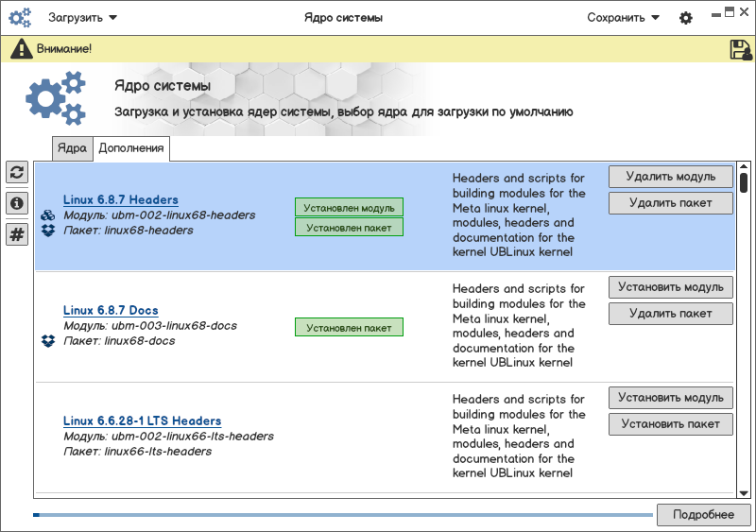The height and width of the screenshot is (532, 756).
Task: Click the refresh list icon in sidebar
Action: pos(17,171)
